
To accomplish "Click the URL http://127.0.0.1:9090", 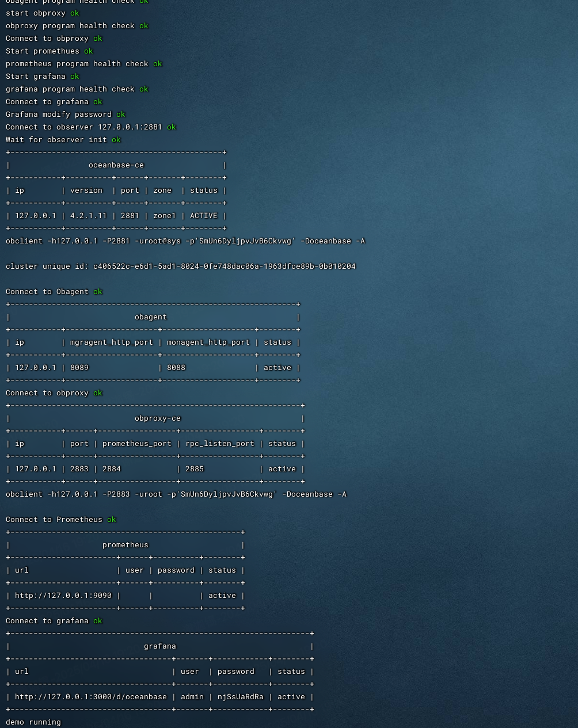I will (x=63, y=596).
